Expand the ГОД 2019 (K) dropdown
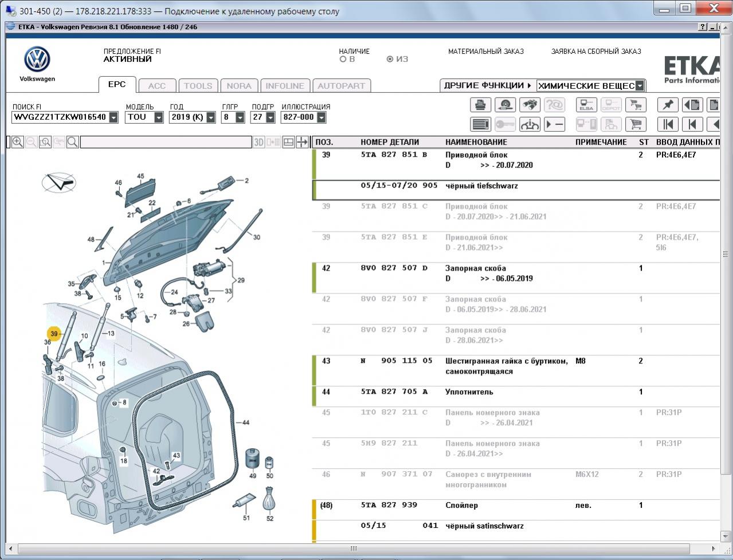This screenshot has width=733, height=560. [x=211, y=118]
